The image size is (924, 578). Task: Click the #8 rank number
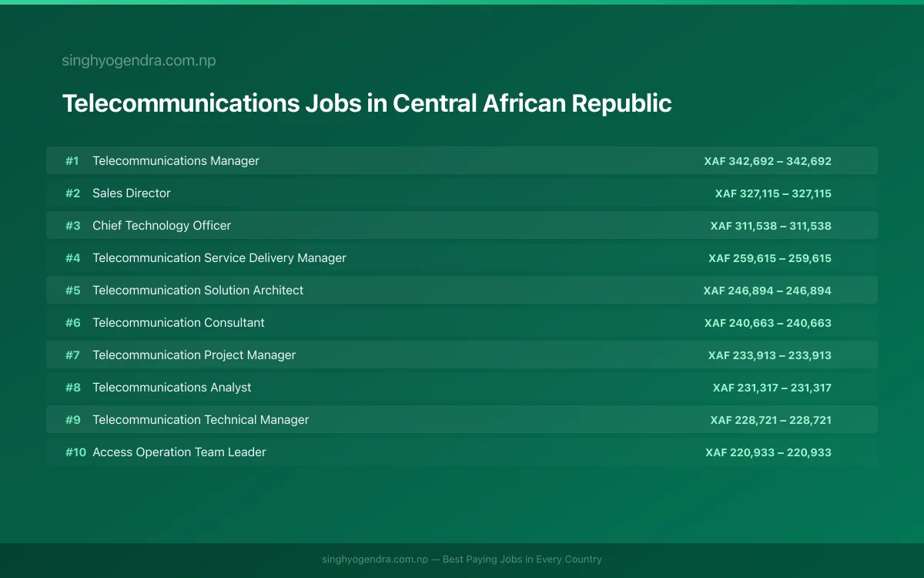pos(72,388)
